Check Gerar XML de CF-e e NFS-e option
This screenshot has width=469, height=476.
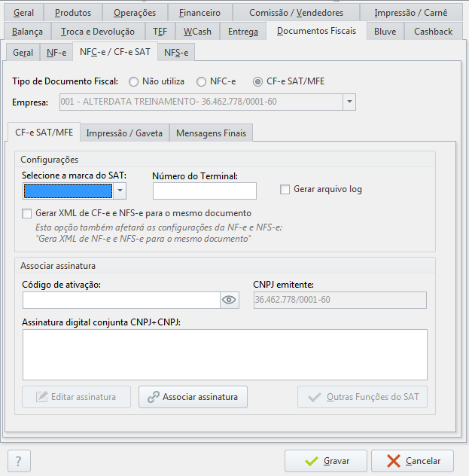point(26,213)
